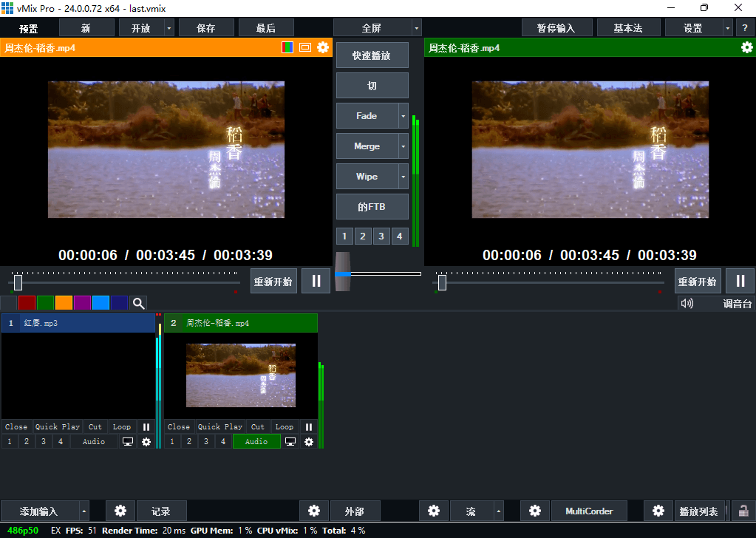756x538 pixels.
Task: Expand the 全屏 dropdown arrow
Action: tap(417, 28)
